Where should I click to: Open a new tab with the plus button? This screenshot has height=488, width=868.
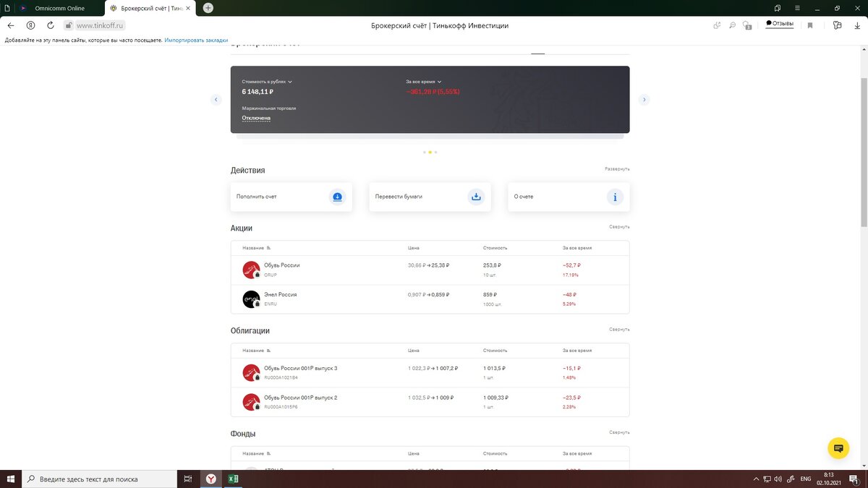(x=208, y=8)
